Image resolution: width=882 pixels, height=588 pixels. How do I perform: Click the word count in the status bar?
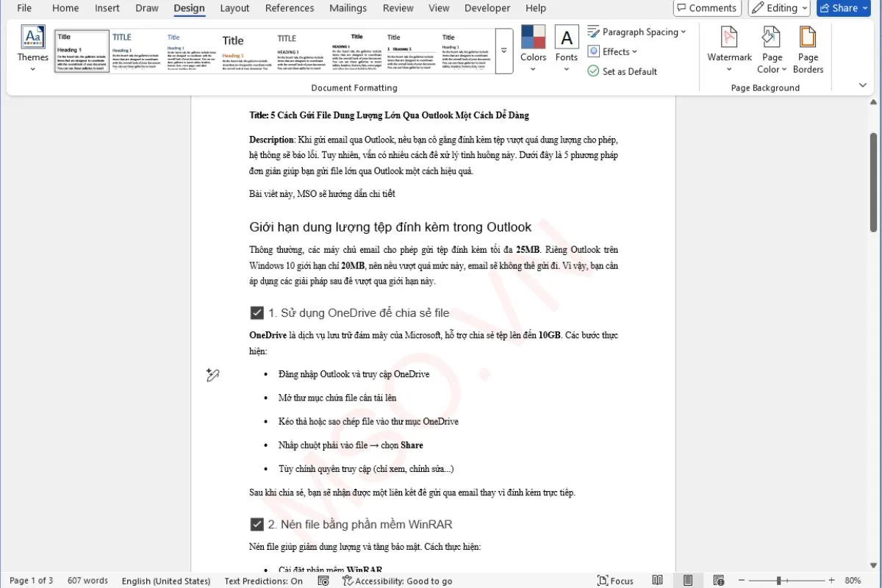[x=87, y=581]
